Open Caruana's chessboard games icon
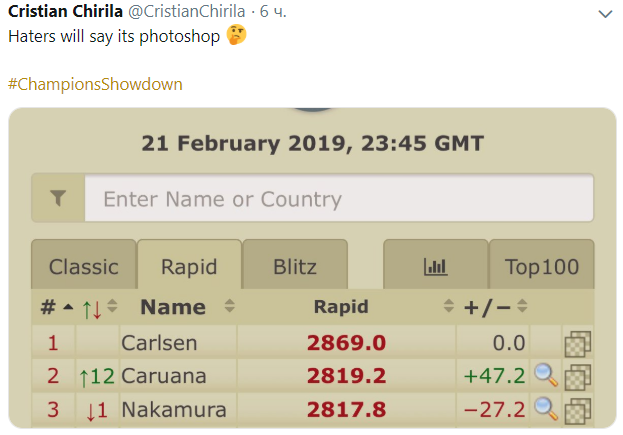Screen dimensions: 623x435 coord(577,376)
